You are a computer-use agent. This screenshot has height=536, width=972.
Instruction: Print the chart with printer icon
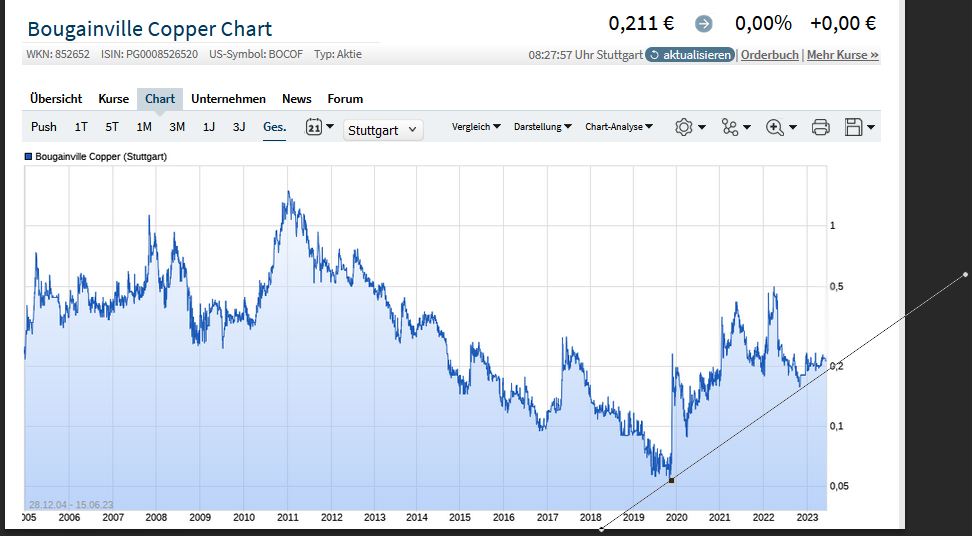click(x=821, y=128)
